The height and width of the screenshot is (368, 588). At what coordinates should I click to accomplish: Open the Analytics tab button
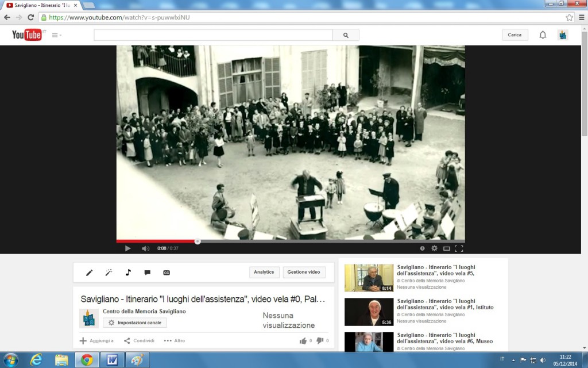[x=264, y=272]
